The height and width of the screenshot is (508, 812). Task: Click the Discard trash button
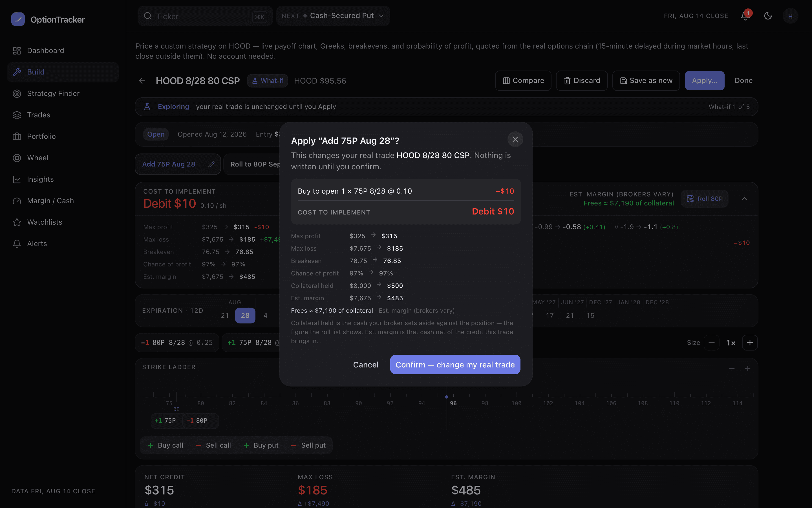pyautogui.click(x=581, y=81)
